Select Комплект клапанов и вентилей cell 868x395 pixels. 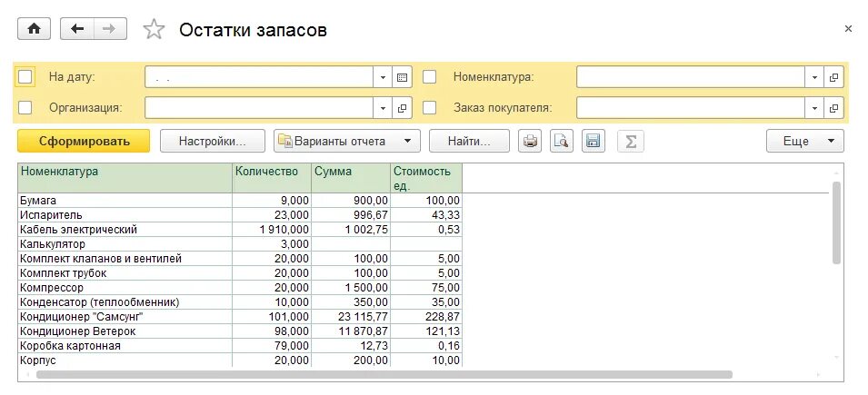pyautogui.click(x=125, y=259)
